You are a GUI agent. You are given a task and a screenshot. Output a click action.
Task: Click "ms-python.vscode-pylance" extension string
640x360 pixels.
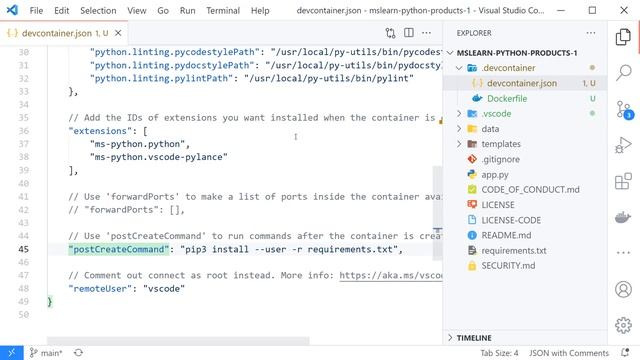159,157
